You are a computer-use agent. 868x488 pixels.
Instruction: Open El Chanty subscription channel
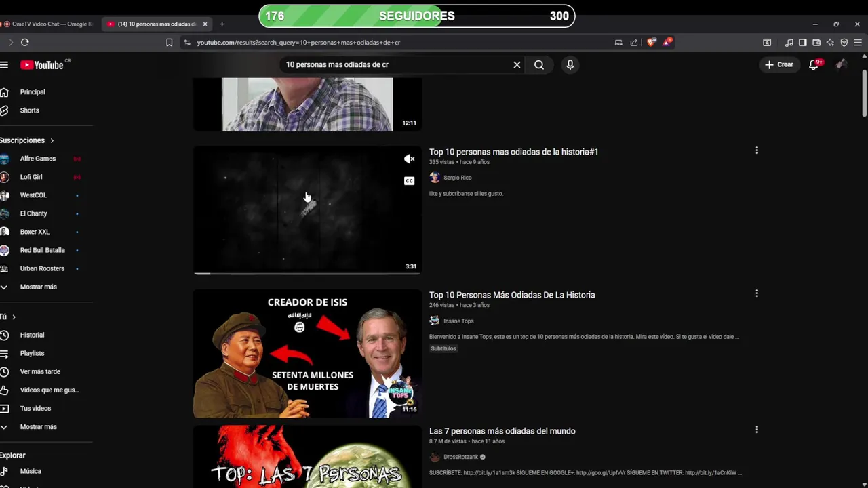(x=33, y=213)
